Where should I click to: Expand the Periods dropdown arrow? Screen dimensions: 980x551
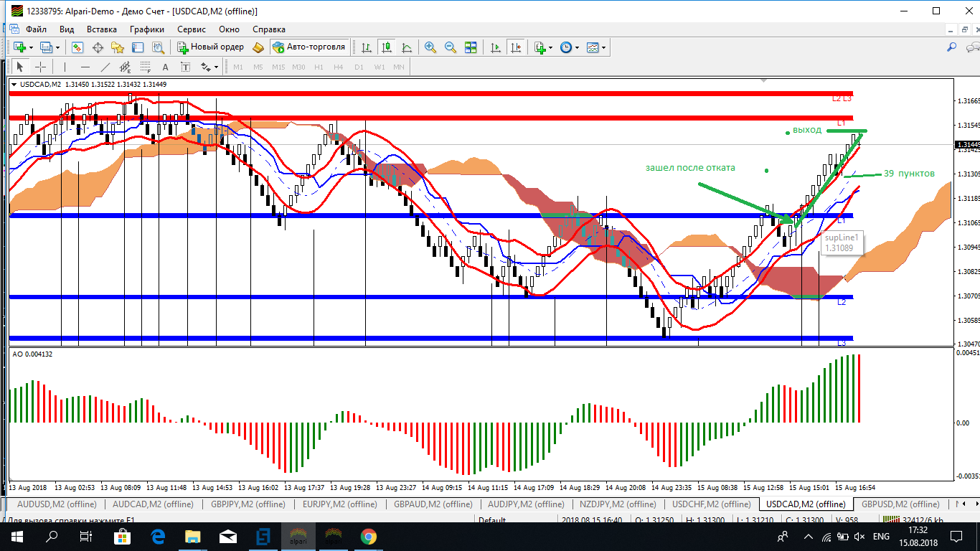click(x=577, y=48)
